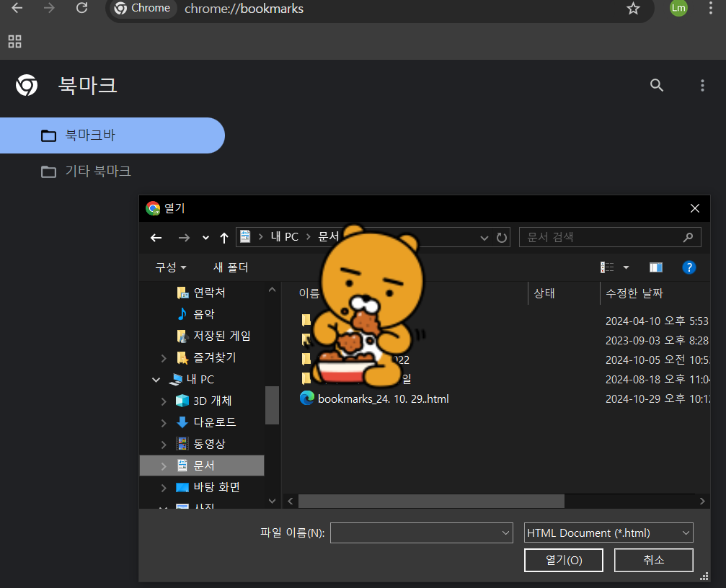Click the horizontal scrollbar thumb in file list
The width and height of the screenshot is (726, 588).
[431, 501]
